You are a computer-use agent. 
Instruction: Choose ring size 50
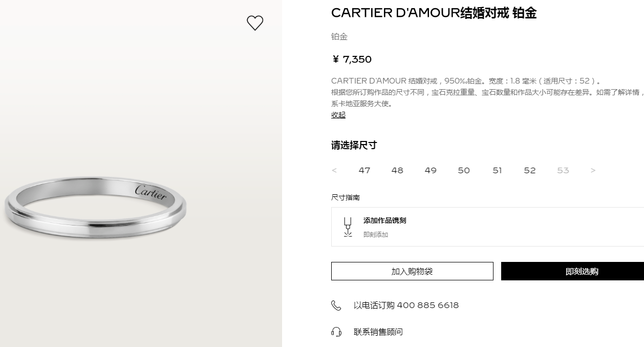pos(464,171)
